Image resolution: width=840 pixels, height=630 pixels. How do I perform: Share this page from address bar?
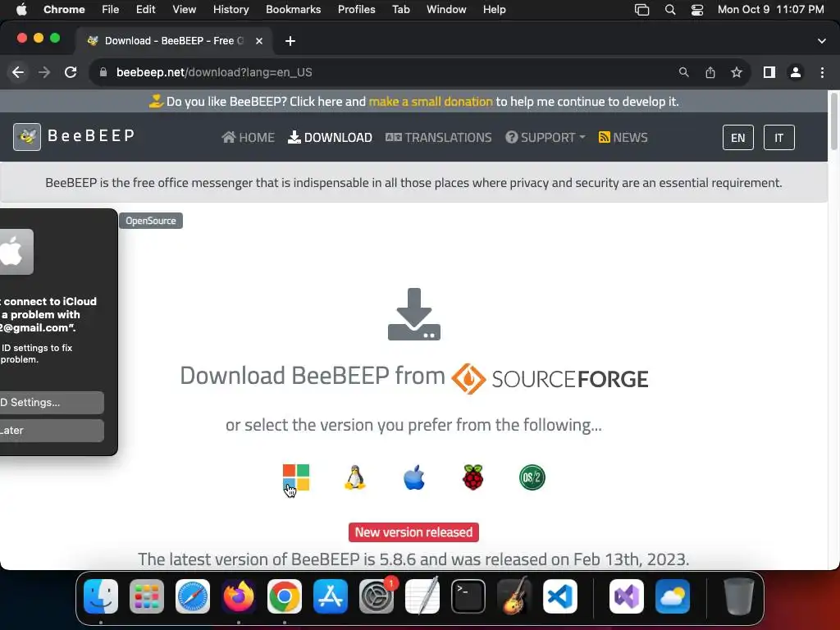tap(710, 72)
